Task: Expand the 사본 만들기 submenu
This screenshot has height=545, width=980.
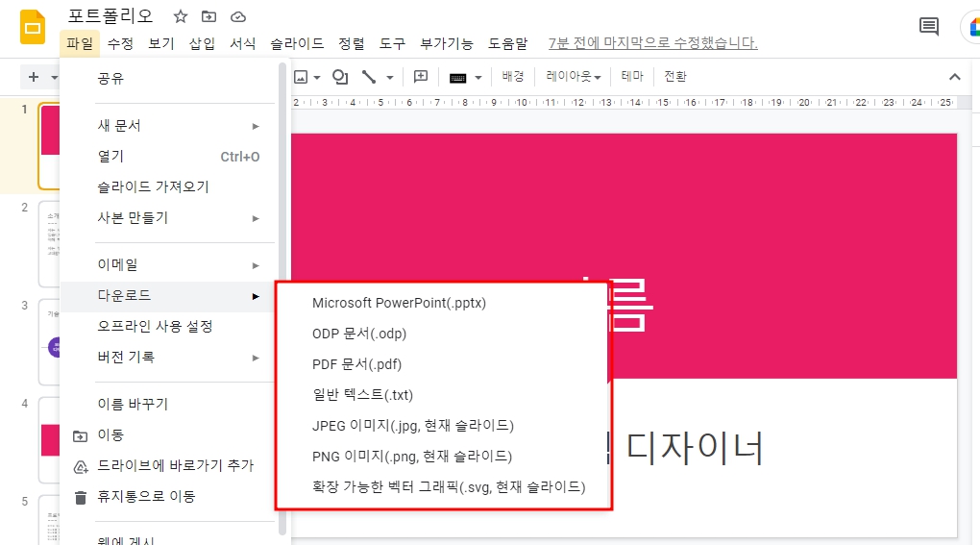Action: point(167,218)
